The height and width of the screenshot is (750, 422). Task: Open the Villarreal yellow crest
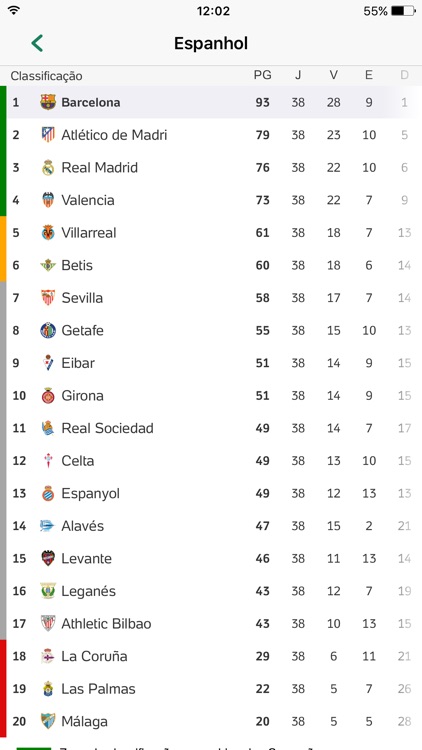(48, 232)
